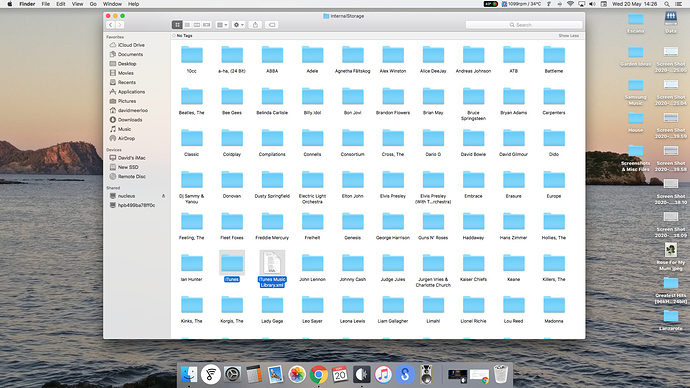Screen dimensions: 690x388
Task: Open volume control in the menu bar
Action: tap(592, 4)
